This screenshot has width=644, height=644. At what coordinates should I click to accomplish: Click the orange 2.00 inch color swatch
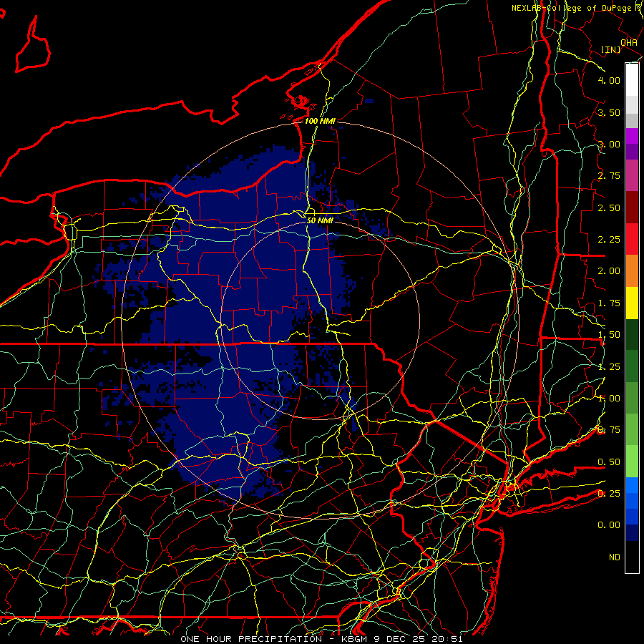point(632,270)
